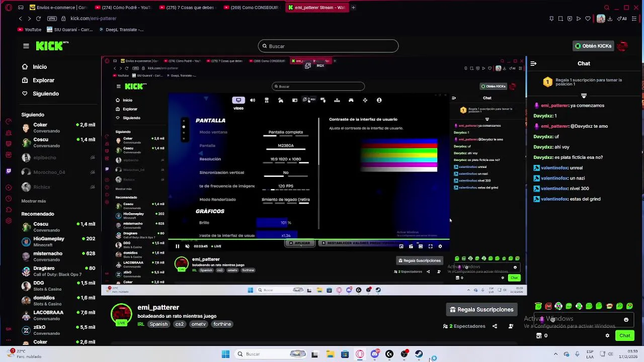Open Discord from the Windows taskbar
644x362 pixels.
tap(374, 354)
